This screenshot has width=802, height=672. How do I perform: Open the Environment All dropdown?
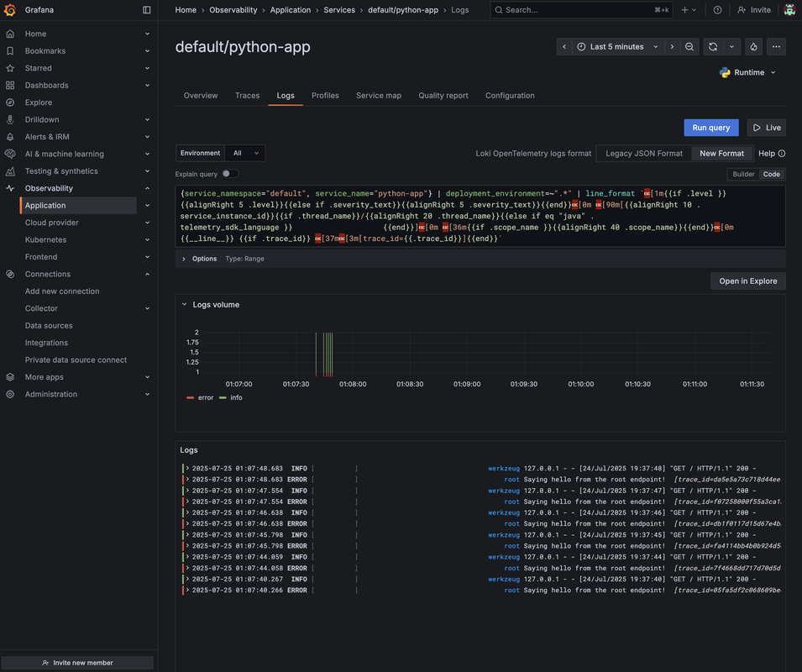(x=245, y=153)
